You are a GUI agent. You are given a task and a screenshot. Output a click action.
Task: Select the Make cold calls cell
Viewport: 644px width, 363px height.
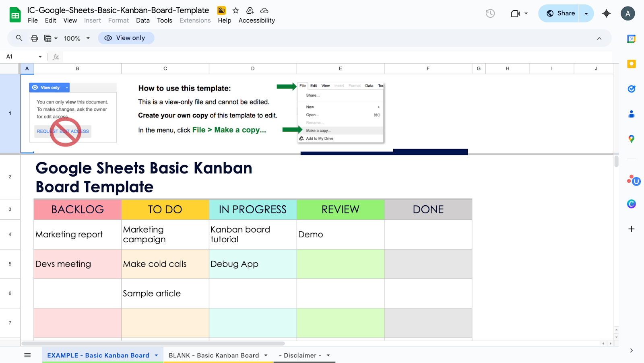[165, 264]
